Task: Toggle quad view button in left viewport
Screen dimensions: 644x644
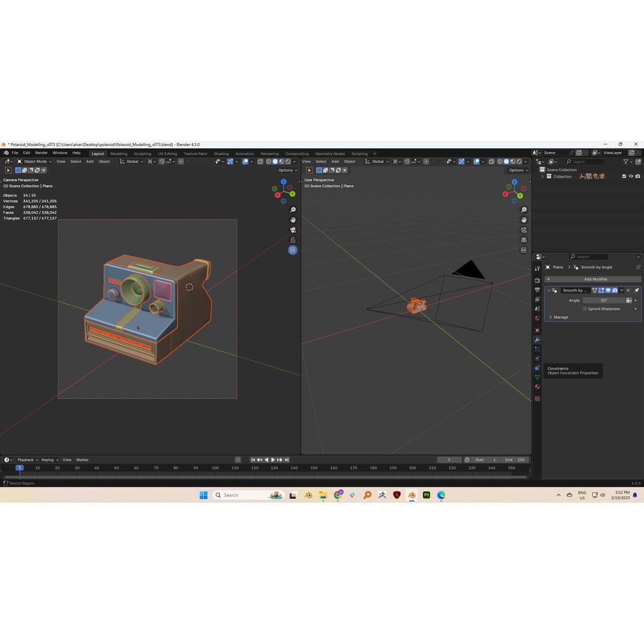Action: click(293, 250)
